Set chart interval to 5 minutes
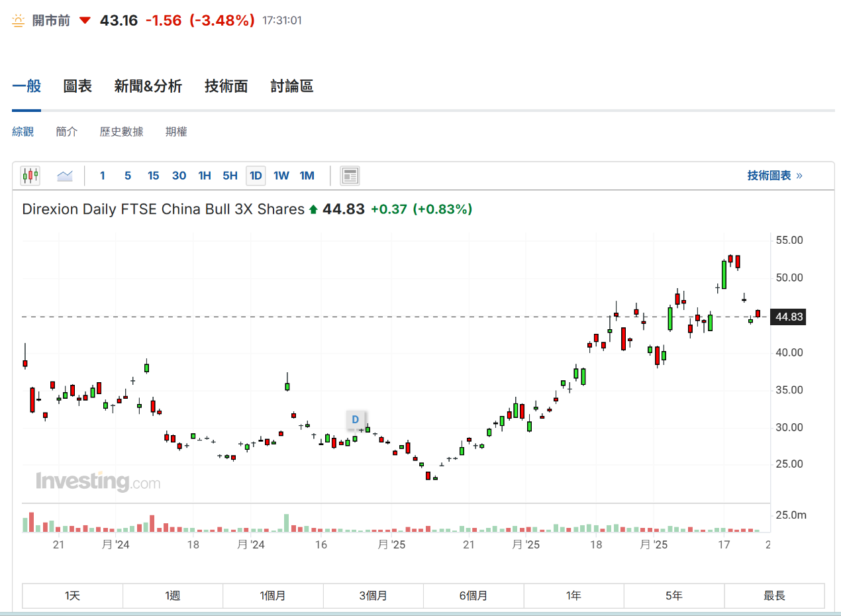Image resolution: width=841 pixels, height=616 pixels. (128, 176)
